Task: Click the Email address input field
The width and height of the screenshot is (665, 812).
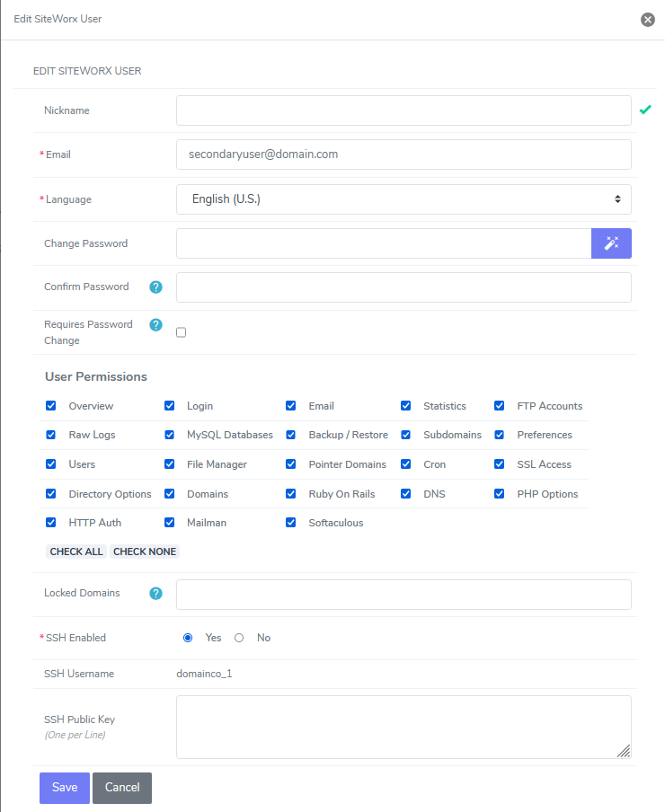Action: tap(403, 154)
